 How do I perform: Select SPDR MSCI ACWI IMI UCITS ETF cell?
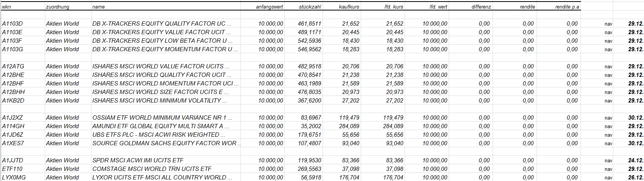[138, 160]
